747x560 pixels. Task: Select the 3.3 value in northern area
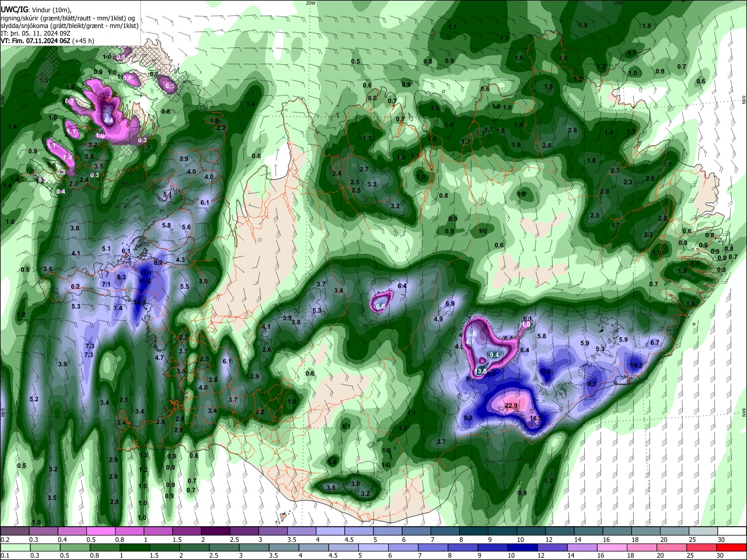tap(372, 184)
